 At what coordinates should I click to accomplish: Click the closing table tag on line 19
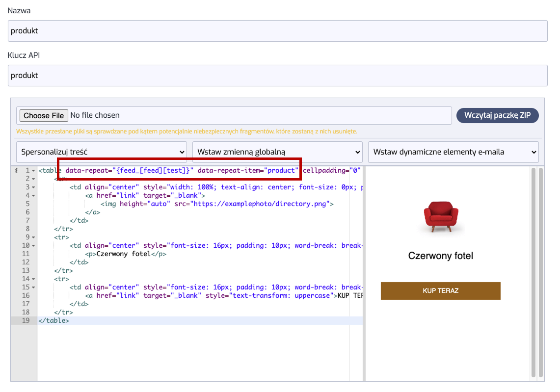tap(53, 321)
